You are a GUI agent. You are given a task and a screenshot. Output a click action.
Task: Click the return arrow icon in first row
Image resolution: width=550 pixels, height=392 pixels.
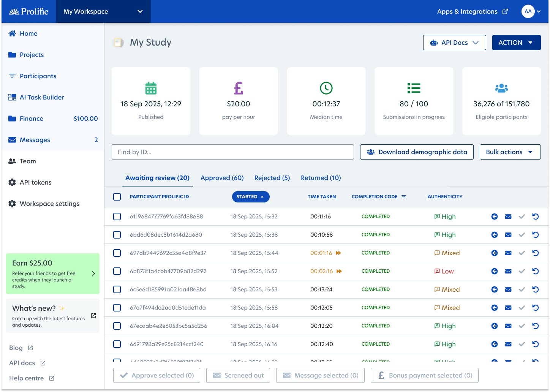[494, 217]
